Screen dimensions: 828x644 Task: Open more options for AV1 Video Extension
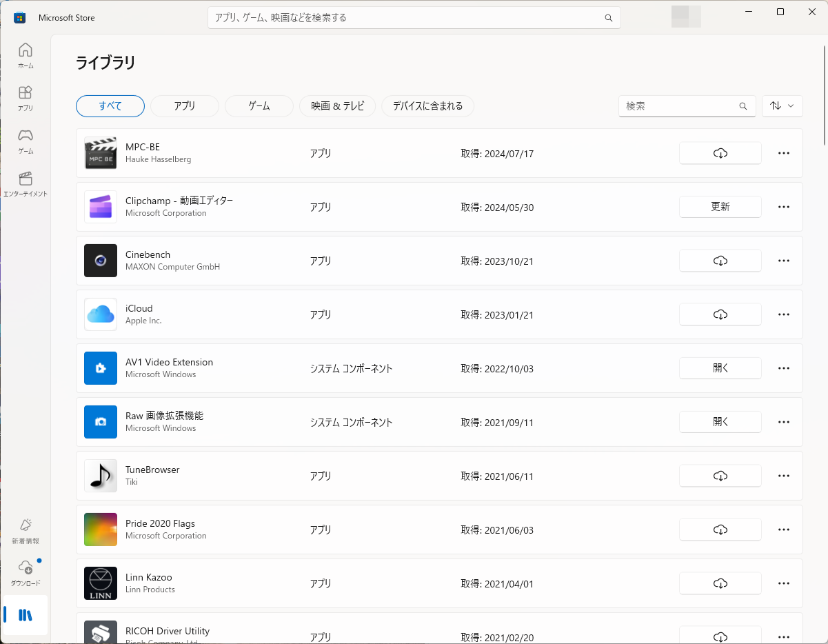pyautogui.click(x=784, y=368)
